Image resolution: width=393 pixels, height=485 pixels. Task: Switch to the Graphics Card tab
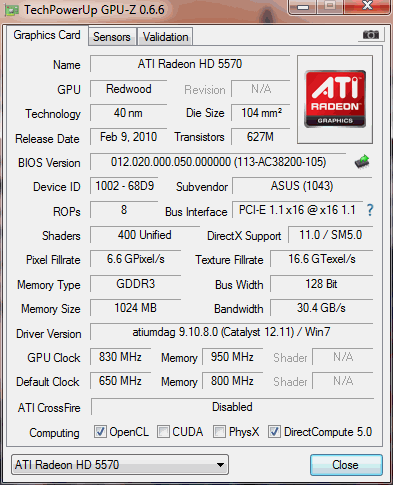point(47,35)
